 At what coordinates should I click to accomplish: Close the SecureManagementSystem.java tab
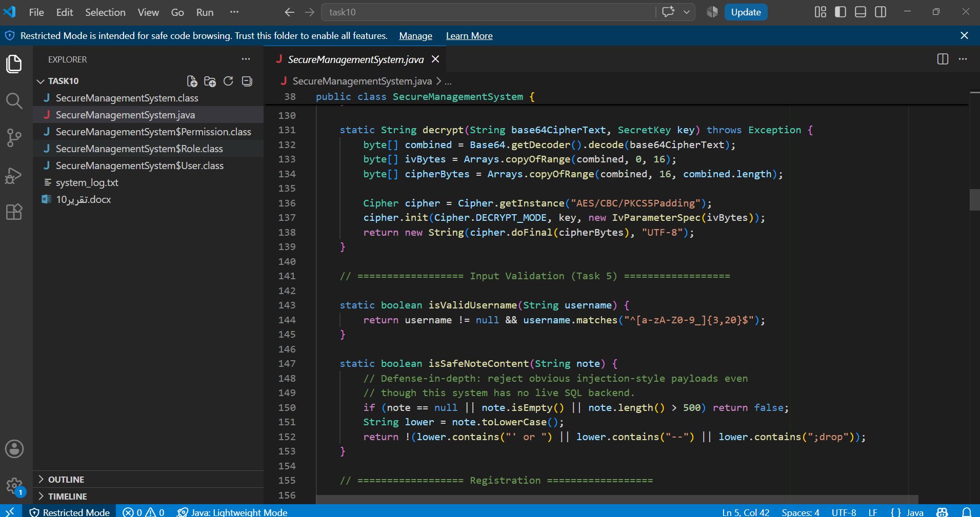[435, 59]
